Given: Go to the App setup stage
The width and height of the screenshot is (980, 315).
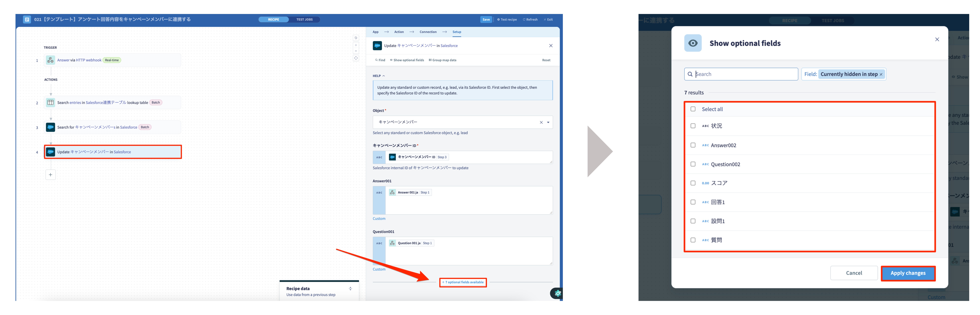Looking at the screenshot, I should (x=375, y=32).
